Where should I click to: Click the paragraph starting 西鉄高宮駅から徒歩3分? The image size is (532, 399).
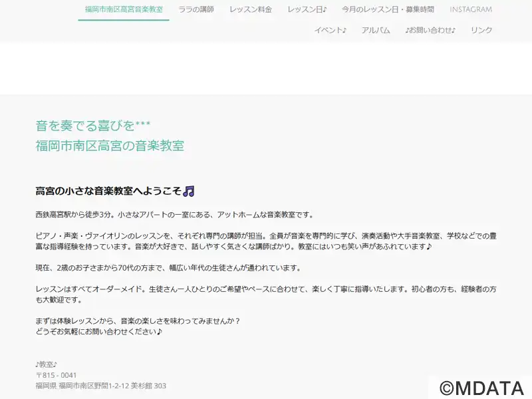[175, 215]
